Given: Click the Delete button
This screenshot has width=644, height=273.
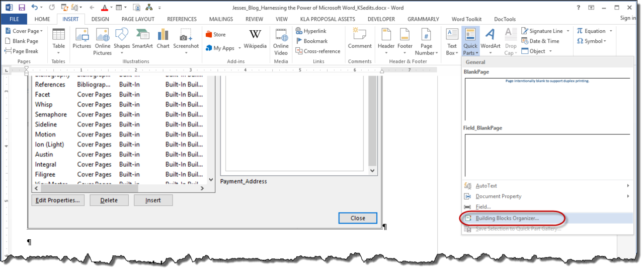Looking at the screenshot, I should [x=109, y=200].
